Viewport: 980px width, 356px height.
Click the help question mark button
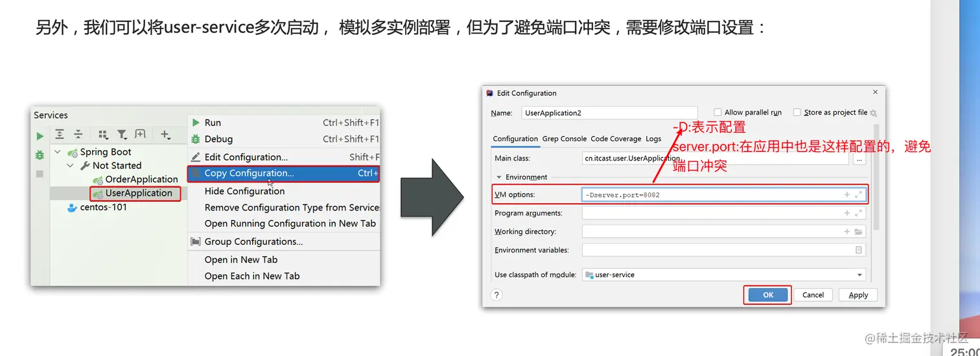click(x=496, y=295)
